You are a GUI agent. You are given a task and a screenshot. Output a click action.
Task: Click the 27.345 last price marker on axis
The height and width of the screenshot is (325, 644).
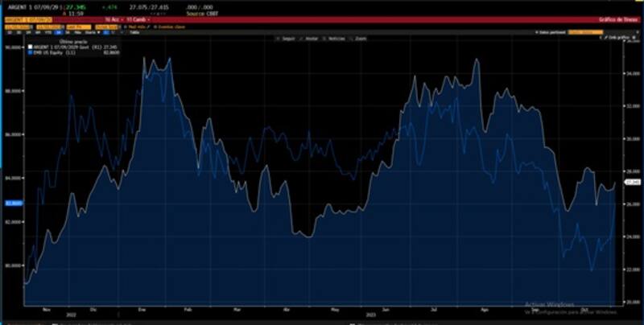pyautogui.click(x=631, y=182)
